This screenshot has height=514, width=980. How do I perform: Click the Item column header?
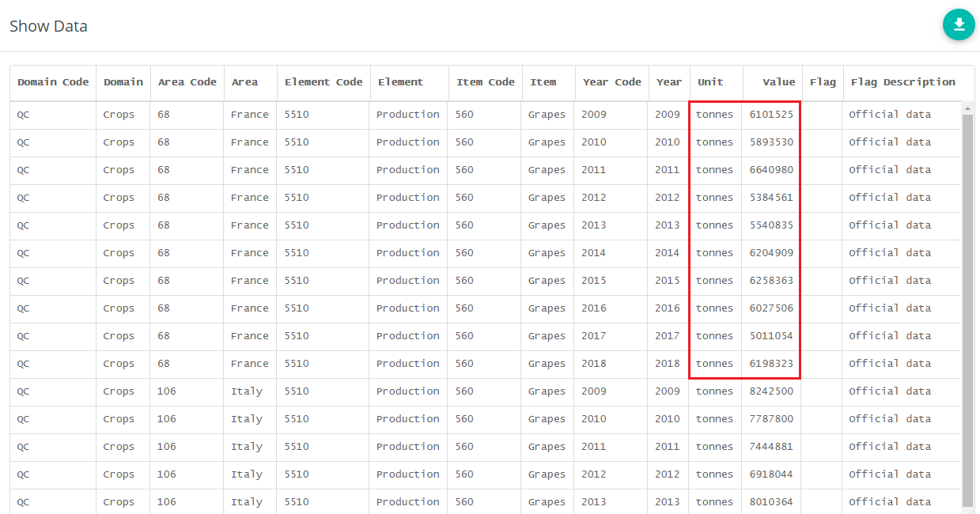tap(542, 81)
